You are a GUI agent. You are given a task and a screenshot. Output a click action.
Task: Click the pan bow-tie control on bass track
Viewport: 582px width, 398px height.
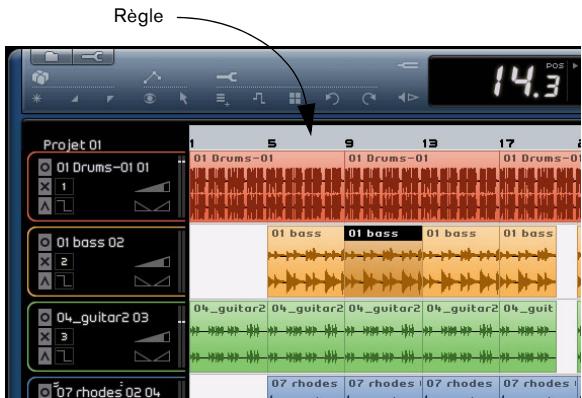(152, 281)
